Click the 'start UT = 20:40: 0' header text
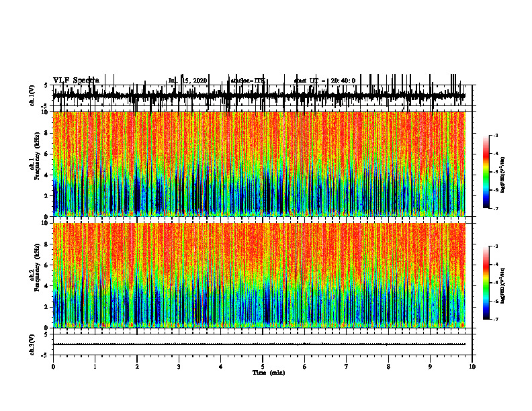Image resolution: width=532 pixels, height=411 pixels. pyautogui.click(x=324, y=81)
